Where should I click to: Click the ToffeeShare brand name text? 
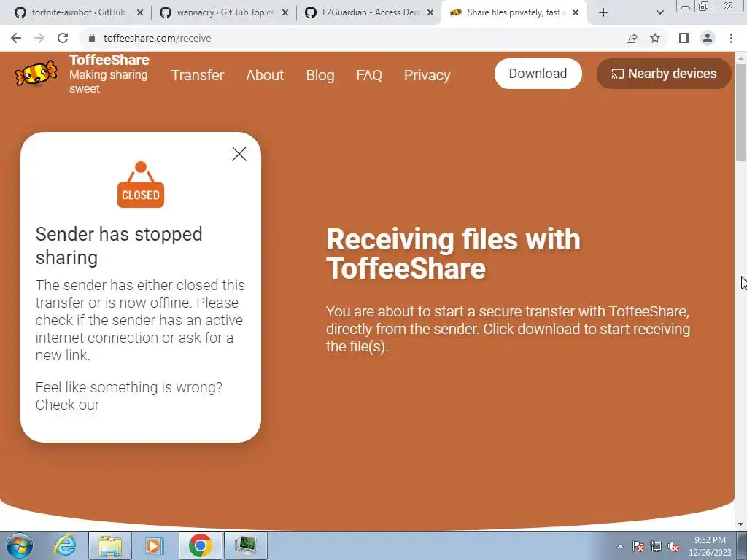[109, 60]
